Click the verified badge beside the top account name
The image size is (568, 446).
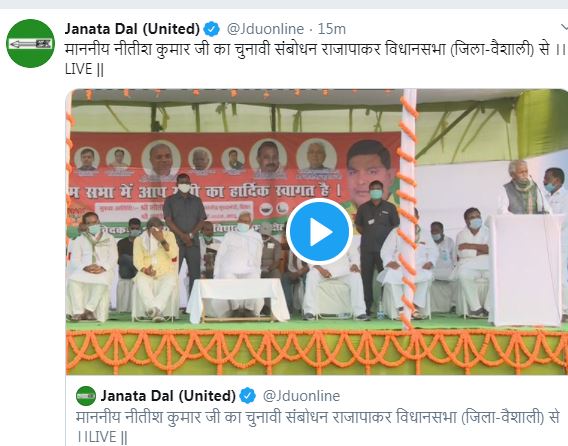pyautogui.click(x=212, y=29)
